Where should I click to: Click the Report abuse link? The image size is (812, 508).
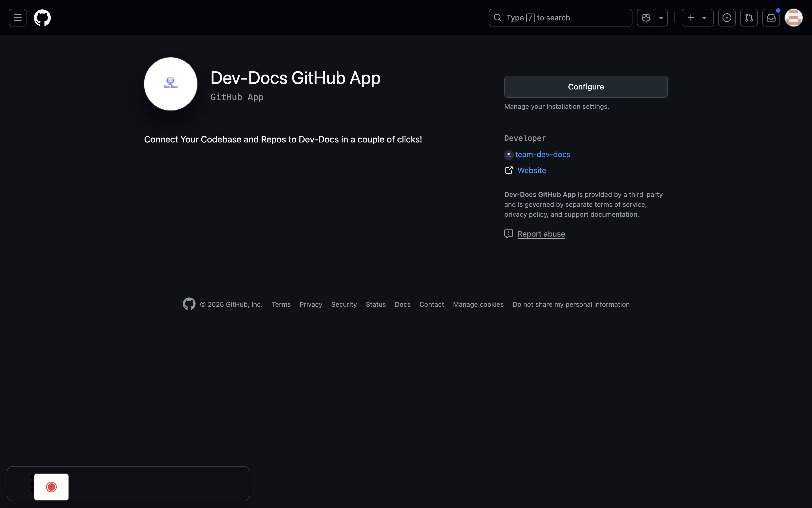tap(541, 234)
